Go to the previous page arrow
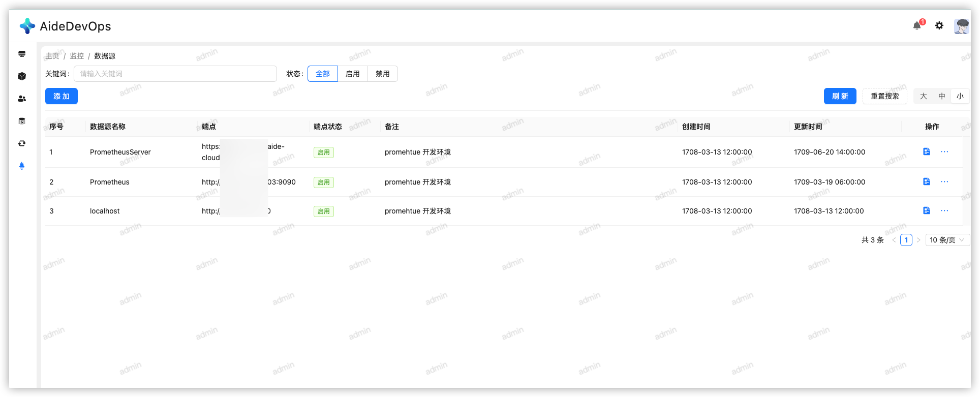 pos(894,240)
